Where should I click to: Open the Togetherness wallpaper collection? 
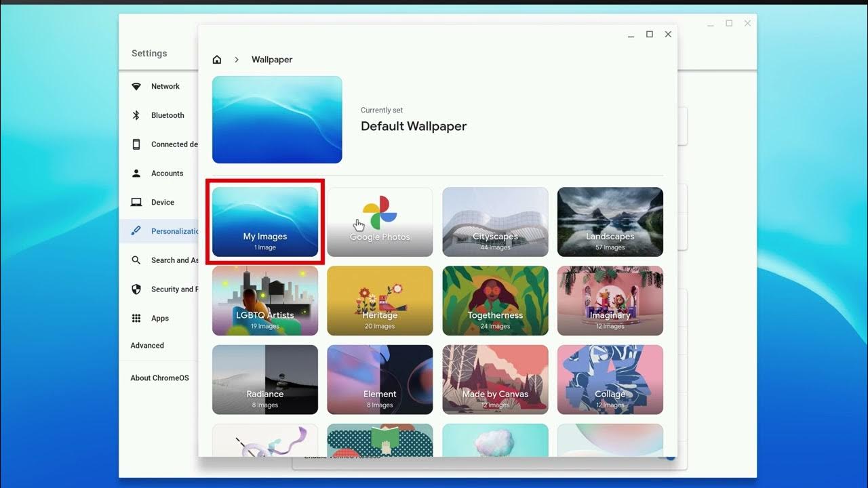(x=495, y=301)
